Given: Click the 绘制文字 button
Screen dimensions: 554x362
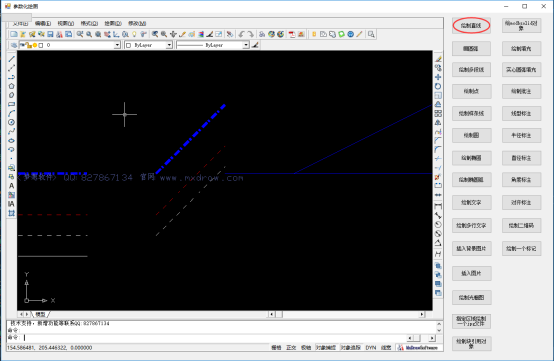Looking at the screenshot, I should tap(471, 203).
